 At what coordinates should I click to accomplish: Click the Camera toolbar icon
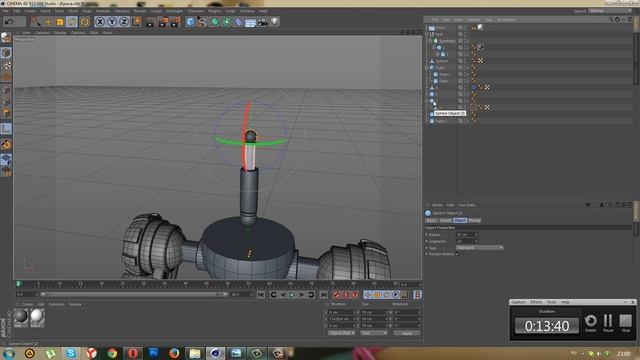pyautogui.click(x=262, y=22)
